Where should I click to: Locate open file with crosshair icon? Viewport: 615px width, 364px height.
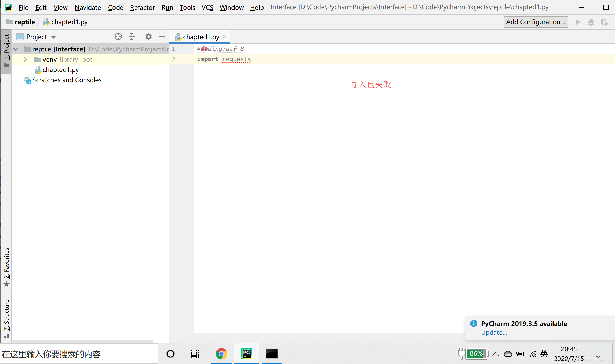click(118, 37)
